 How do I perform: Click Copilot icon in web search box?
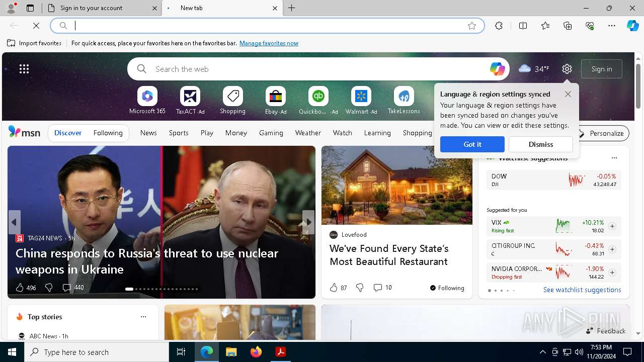point(497,69)
